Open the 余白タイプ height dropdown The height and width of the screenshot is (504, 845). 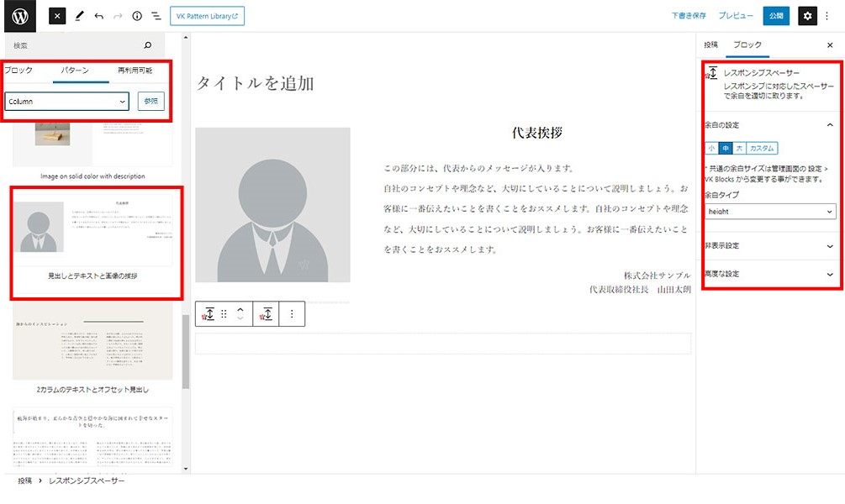(770, 212)
